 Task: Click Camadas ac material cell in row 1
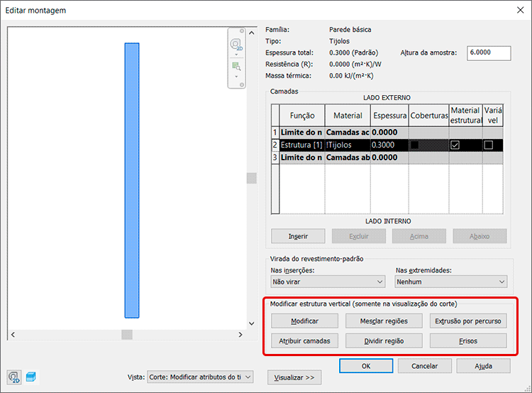click(x=348, y=133)
